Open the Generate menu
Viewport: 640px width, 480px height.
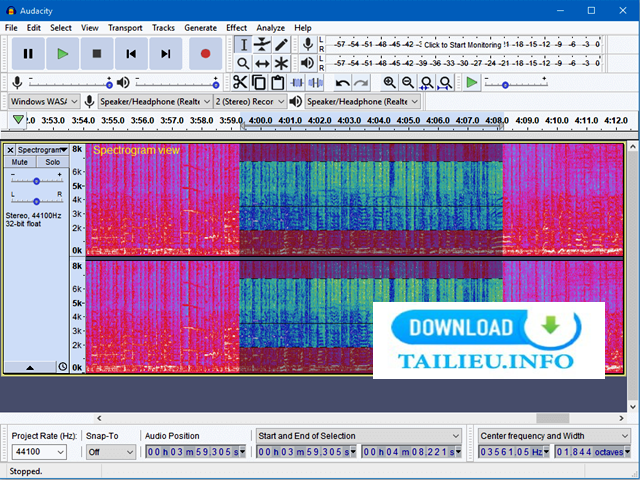coord(200,28)
